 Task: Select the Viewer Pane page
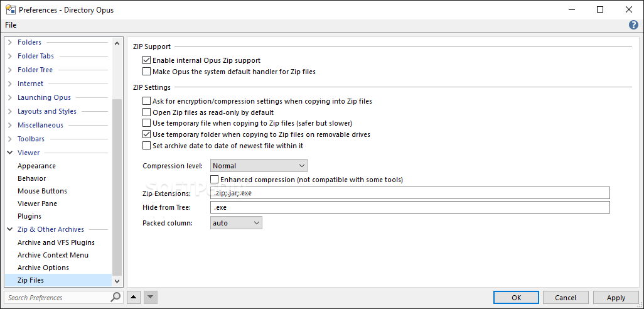[38, 203]
